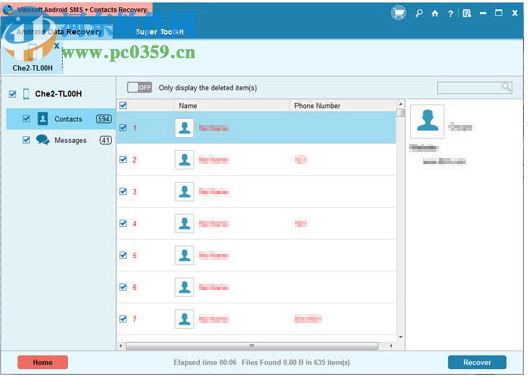This screenshot has height=378, width=528.
Task: Click horizontal scrollbar right arrow
Action: pos(391,346)
